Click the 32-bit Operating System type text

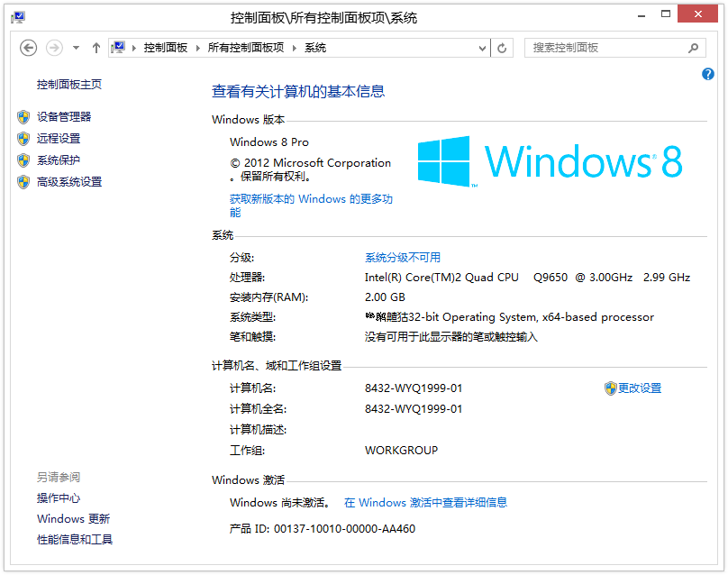509,317
